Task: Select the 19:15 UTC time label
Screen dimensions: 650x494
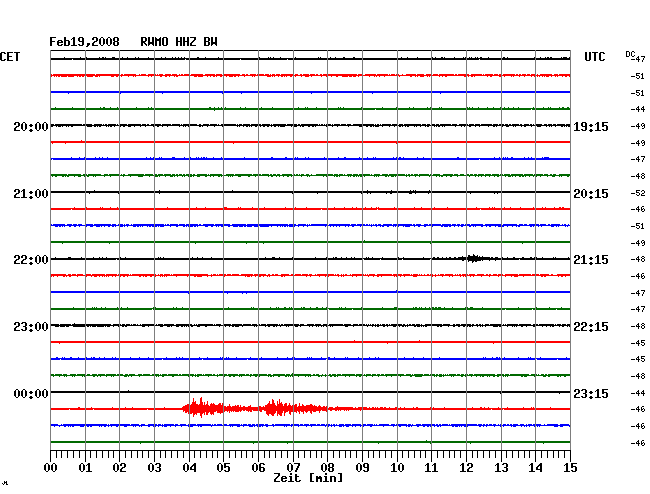Action: [x=591, y=127]
